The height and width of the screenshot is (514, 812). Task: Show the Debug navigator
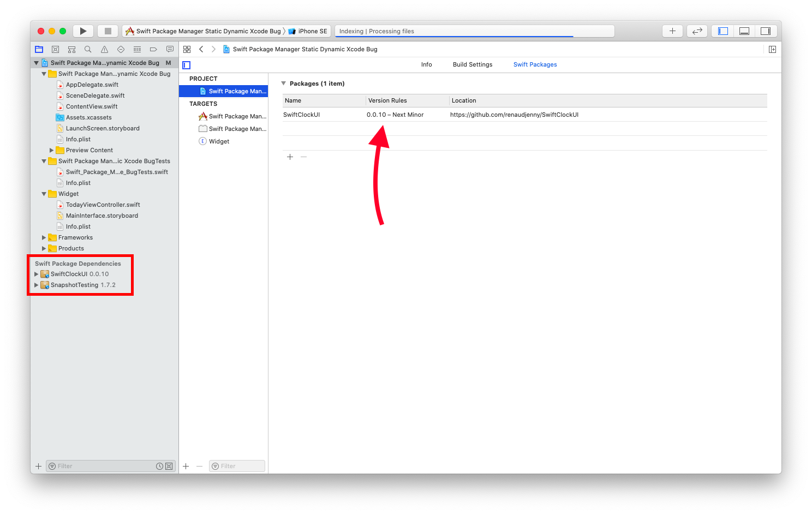click(137, 49)
